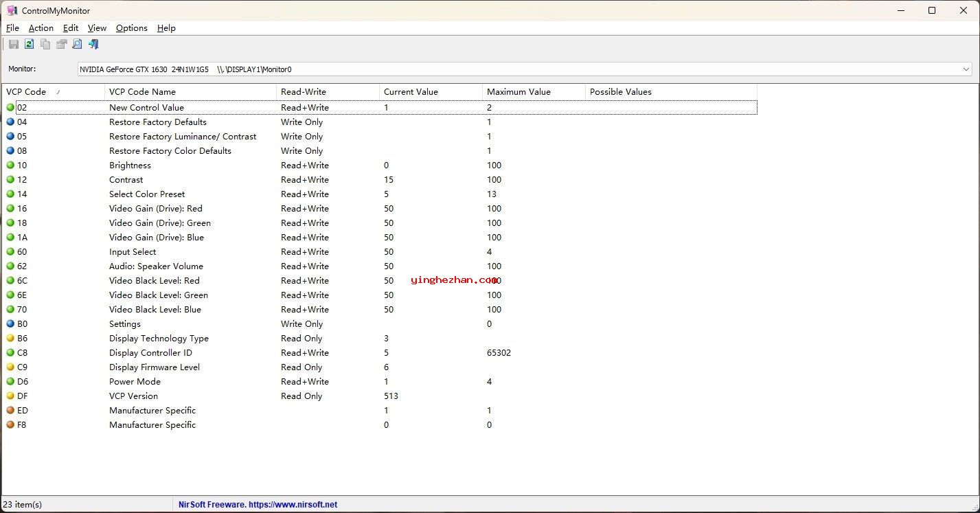Sort by the Read-Write column header
This screenshot has height=513, width=980.
tap(328, 91)
